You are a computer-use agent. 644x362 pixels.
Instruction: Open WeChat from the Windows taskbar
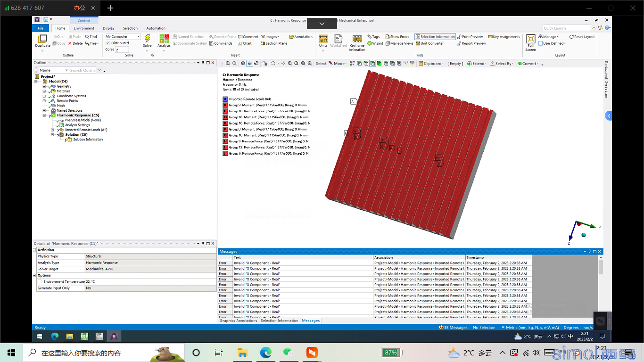tap(289, 353)
